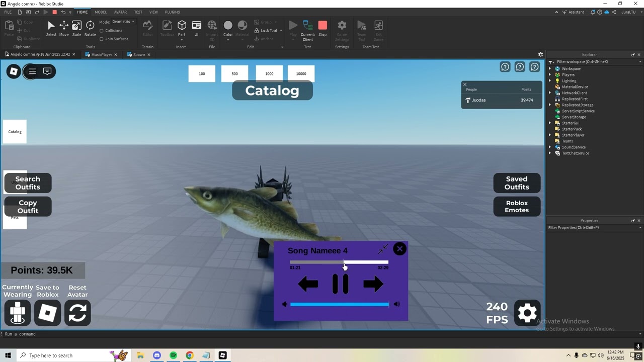Open Spotify from the taskbar
This screenshot has width=644, height=362.
click(173, 355)
